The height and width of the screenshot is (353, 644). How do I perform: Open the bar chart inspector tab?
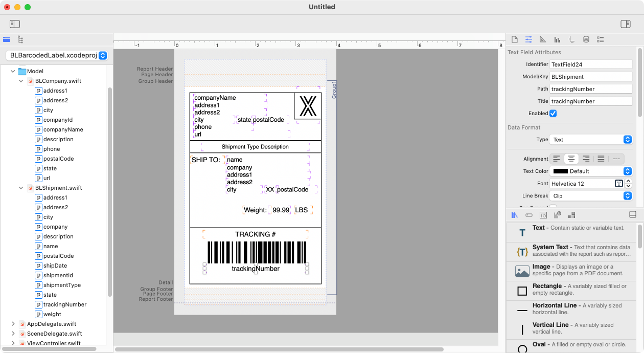tap(558, 39)
